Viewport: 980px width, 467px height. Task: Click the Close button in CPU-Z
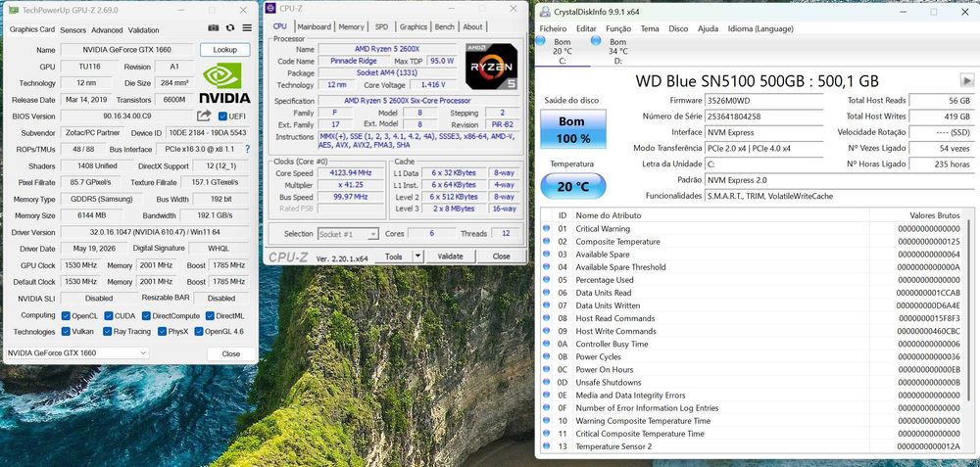501,256
